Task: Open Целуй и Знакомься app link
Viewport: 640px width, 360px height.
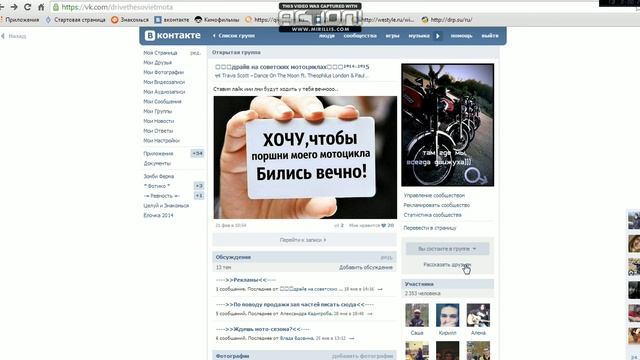Action: [x=166, y=205]
